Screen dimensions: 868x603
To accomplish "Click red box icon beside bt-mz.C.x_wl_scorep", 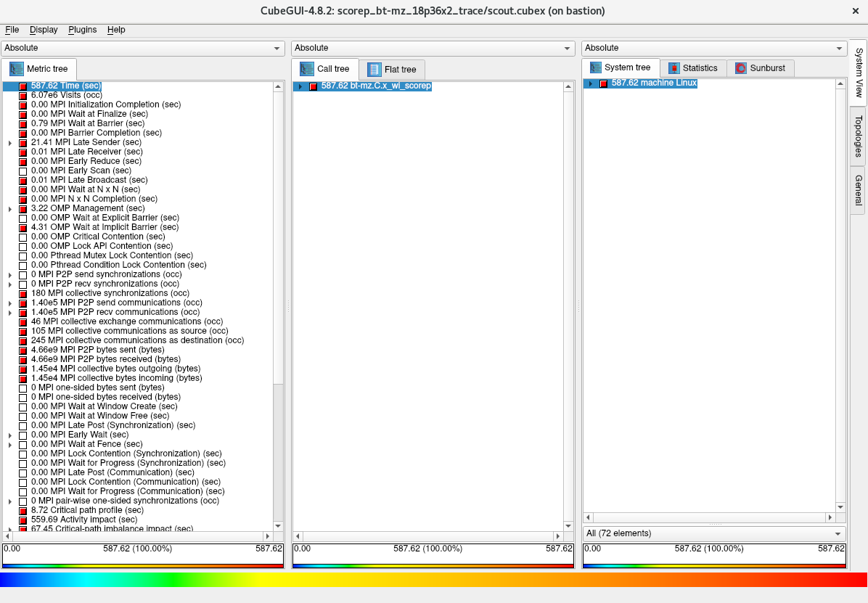I will coord(313,86).
